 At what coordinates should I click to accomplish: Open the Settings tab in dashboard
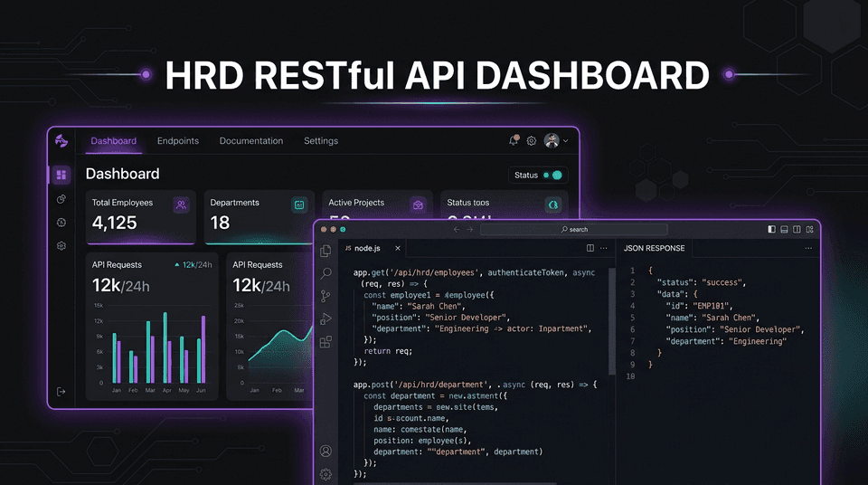(321, 141)
